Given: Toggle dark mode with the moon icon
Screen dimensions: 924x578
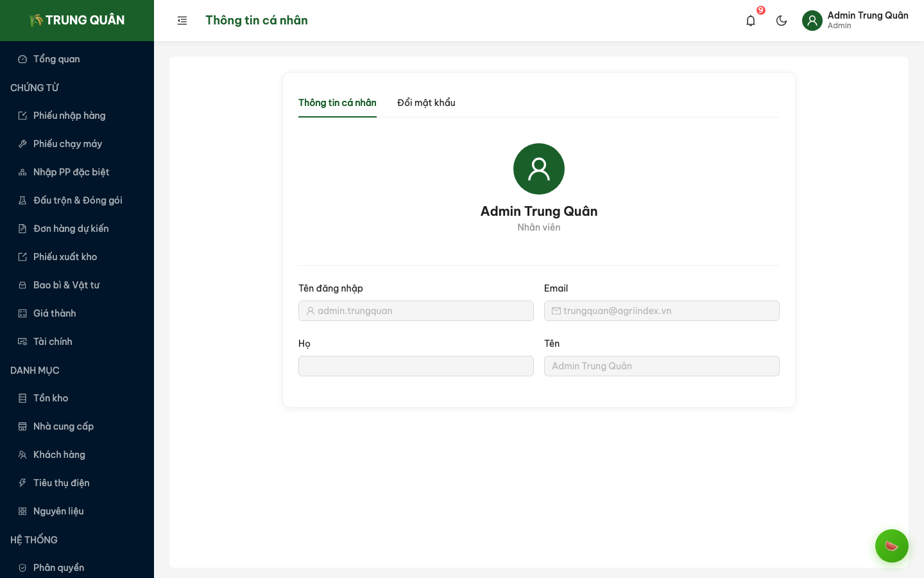Looking at the screenshot, I should point(782,21).
